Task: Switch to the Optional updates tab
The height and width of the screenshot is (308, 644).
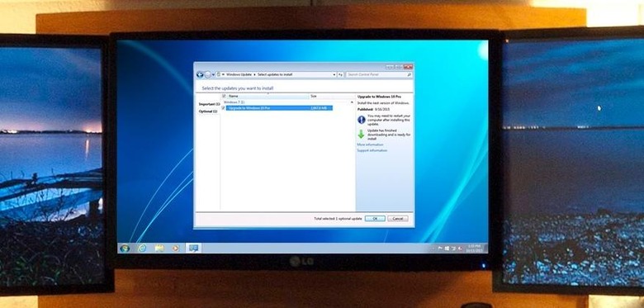Action: [208, 111]
